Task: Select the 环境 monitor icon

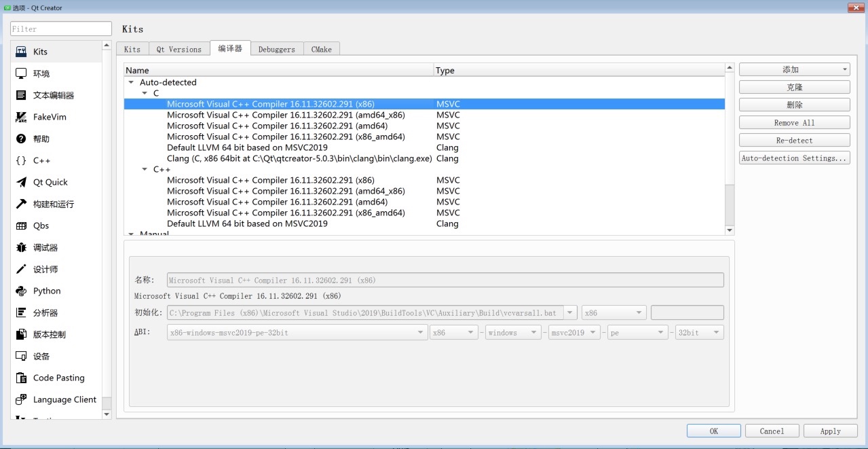Action: (x=21, y=73)
